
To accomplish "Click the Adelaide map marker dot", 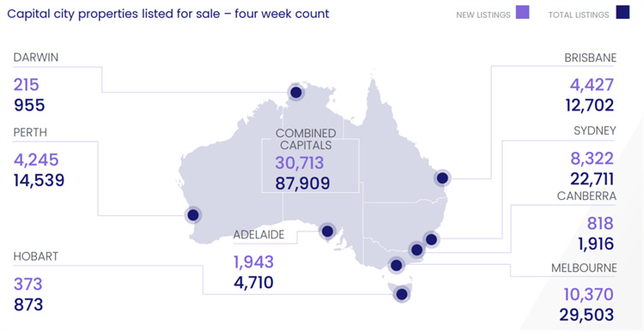I will pyautogui.click(x=327, y=232).
